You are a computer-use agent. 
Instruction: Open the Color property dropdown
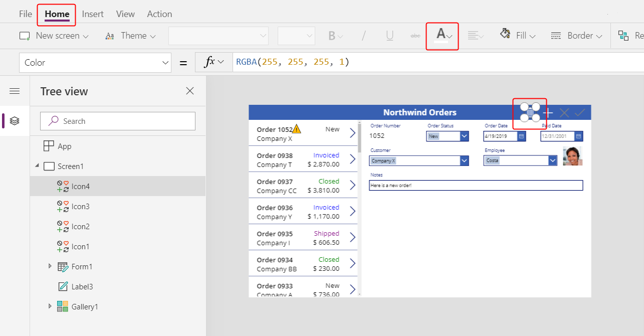(x=95, y=63)
